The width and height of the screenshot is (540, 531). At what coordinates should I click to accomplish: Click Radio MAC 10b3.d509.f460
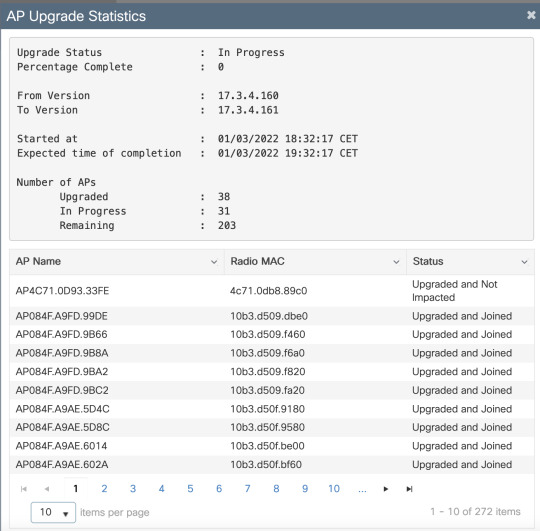point(268,334)
